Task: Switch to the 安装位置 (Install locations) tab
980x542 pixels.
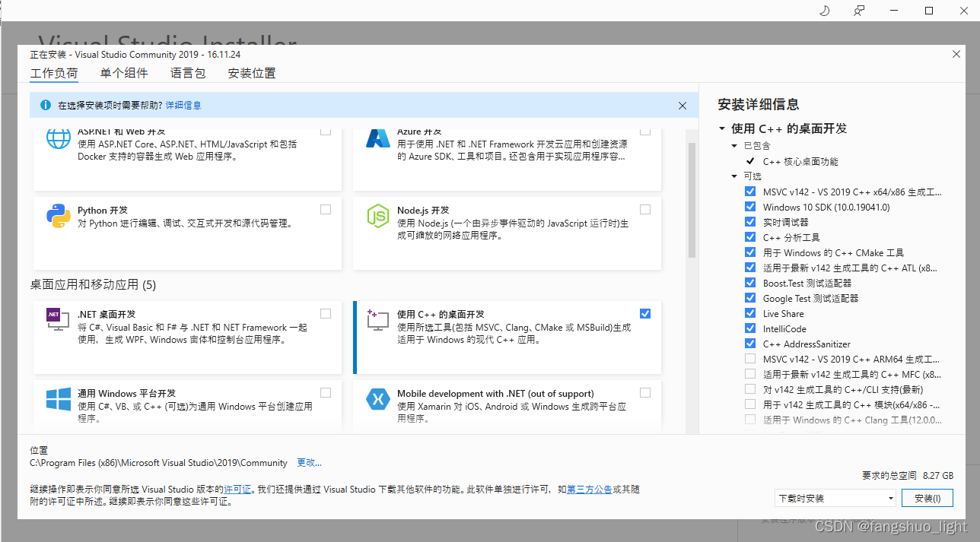Action: (252, 74)
